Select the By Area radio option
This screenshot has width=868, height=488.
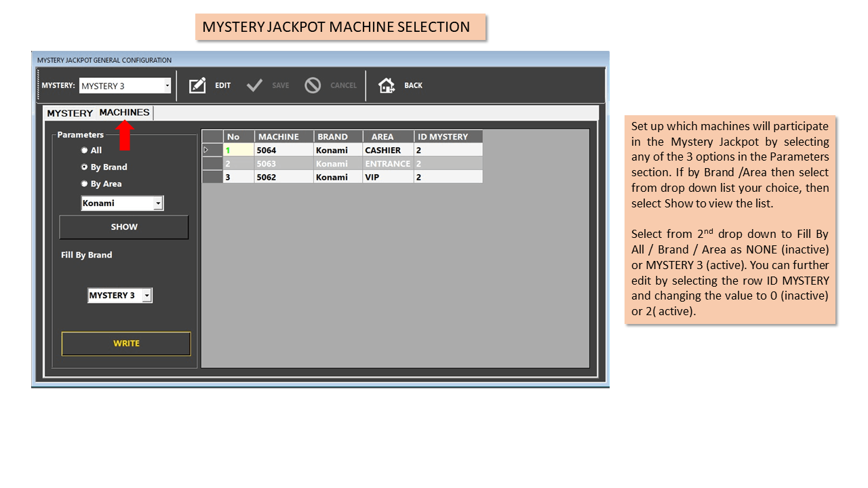[x=85, y=184]
